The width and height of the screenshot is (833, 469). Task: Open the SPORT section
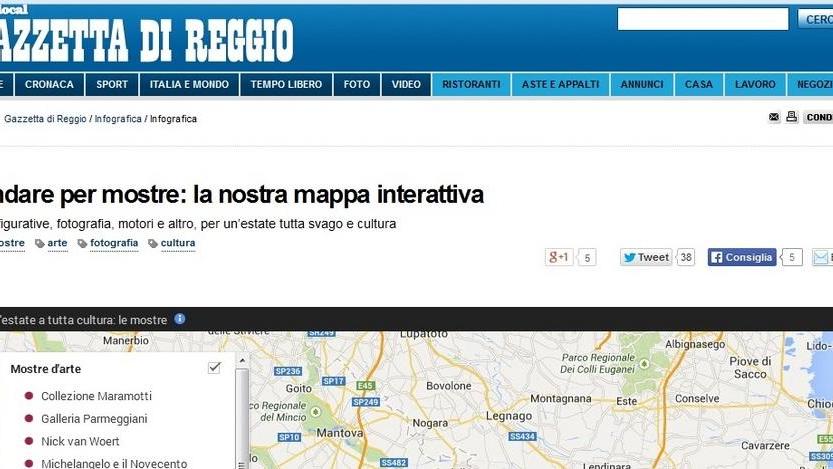(x=112, y=84)
